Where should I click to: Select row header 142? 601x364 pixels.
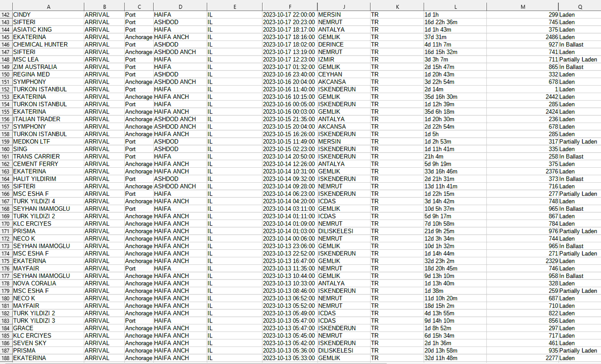click(x=6, y=15)
